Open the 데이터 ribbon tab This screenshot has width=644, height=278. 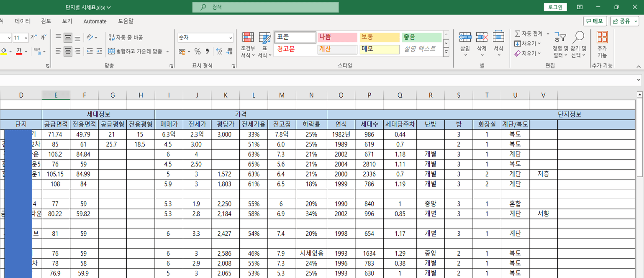(23, 21)
